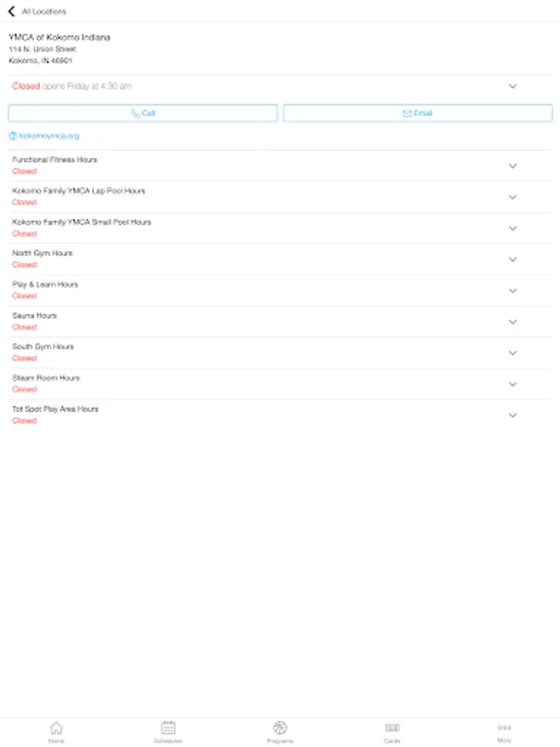The width and height of the screenshot is (560, 747).
Task: Select the Home tab label
Action: (56, 741)
